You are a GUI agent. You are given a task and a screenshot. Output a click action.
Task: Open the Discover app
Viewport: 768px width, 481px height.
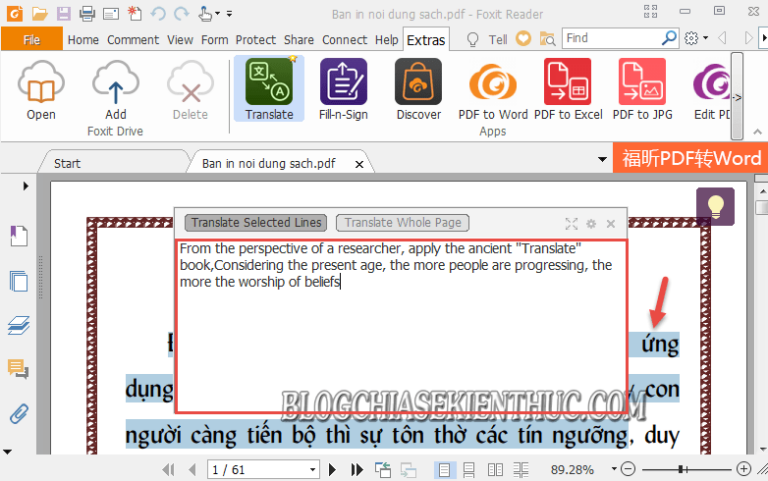click(418, 89)
